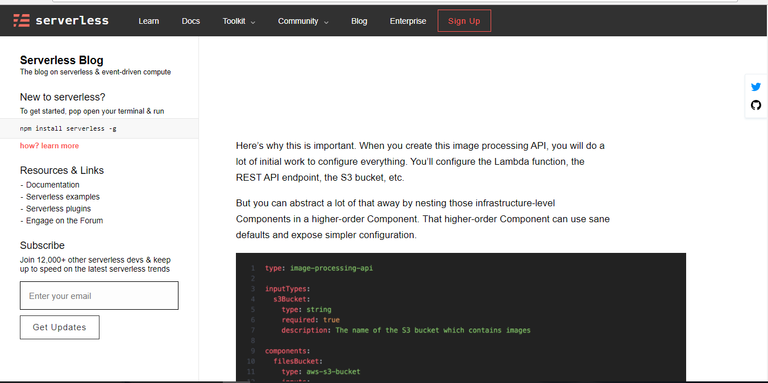Click the Get Updates button
Image resolution: width=768 pixels, height=383 pixels.
(60, 327)
